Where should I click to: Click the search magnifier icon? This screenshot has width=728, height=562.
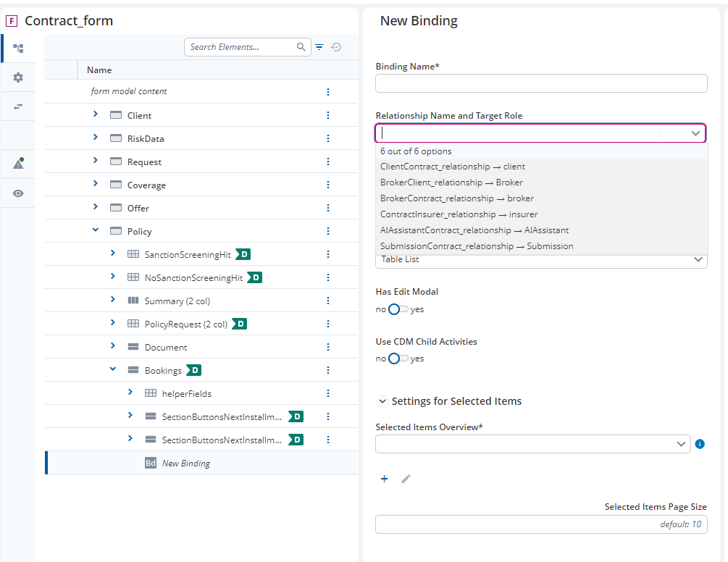tap(301, 47)
